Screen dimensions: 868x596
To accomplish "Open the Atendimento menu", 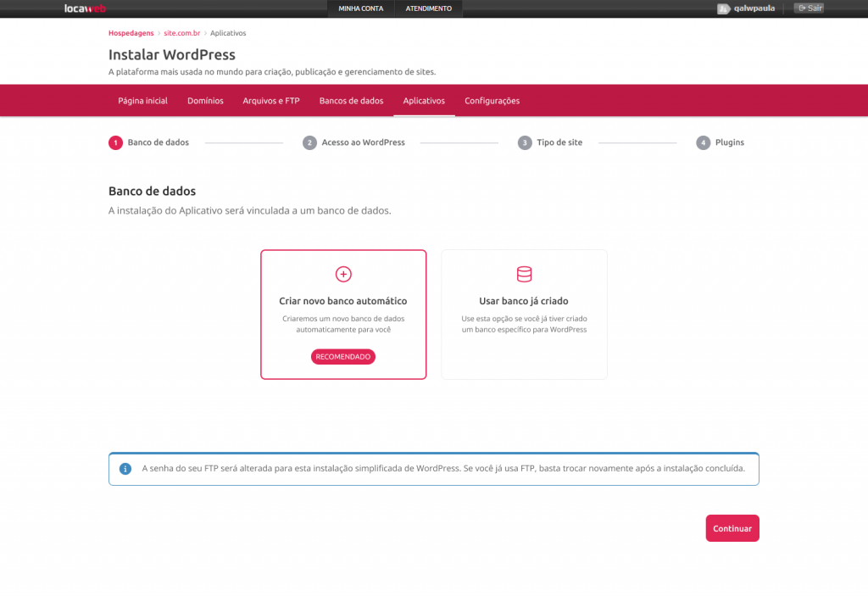I will (428, 8).
